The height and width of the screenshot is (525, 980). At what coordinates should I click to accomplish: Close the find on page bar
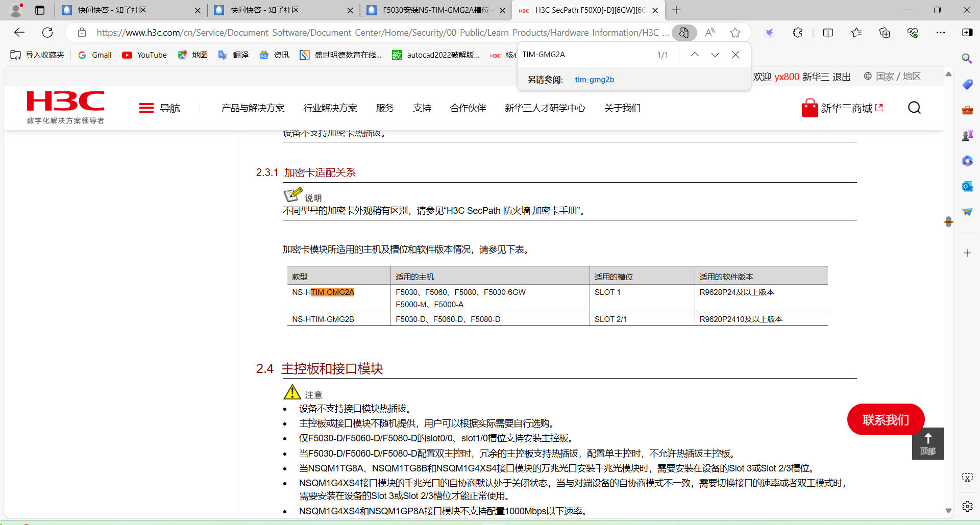pyautogui.click(x=736, y=55)
